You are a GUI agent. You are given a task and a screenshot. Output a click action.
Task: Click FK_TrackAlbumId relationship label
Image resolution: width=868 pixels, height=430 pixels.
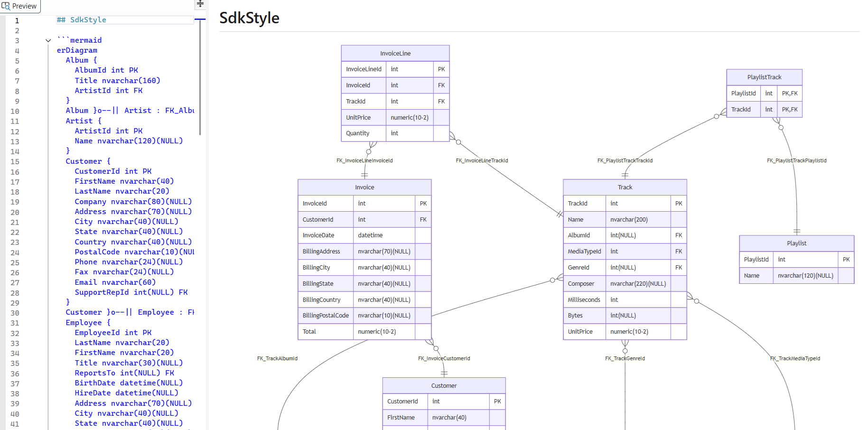coord(277,358)
